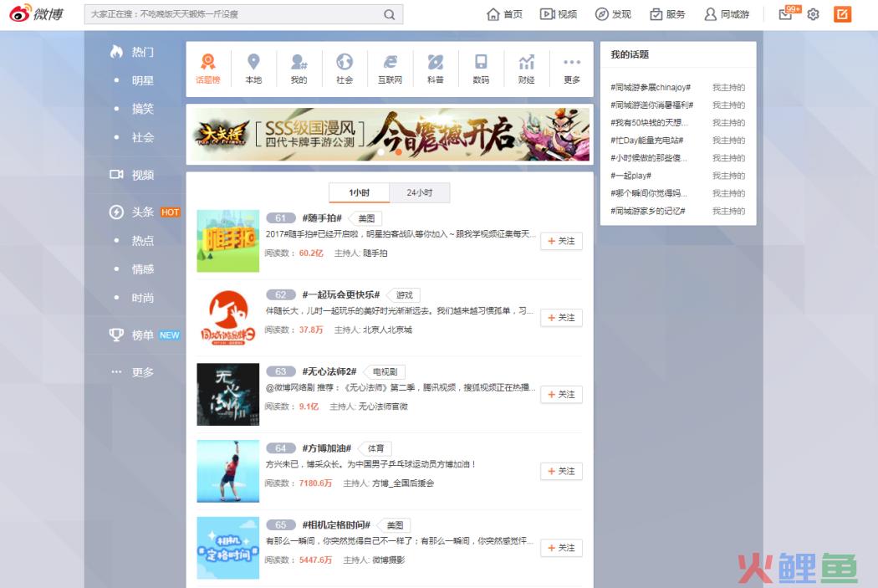Expand 更多 categories dots
This screenshot has width=878, height=588.
tap(572, 69)
